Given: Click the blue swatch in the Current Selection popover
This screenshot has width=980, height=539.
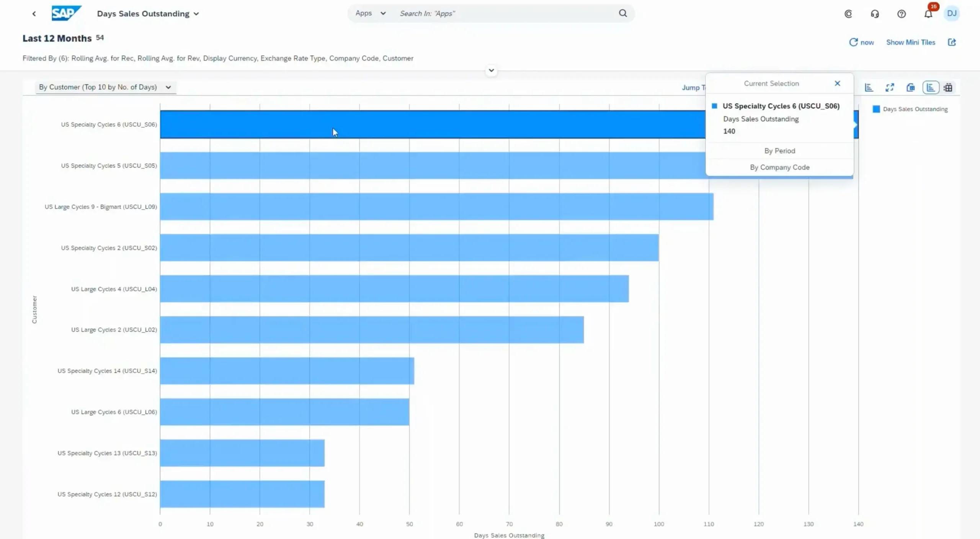Looking at the screenshot, I should point(714,106).
